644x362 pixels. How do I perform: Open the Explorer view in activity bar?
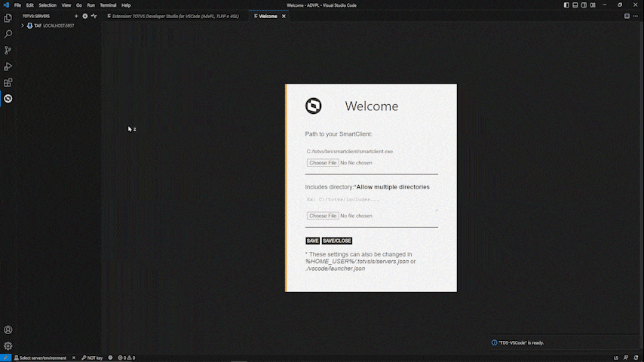pos(8,18)
